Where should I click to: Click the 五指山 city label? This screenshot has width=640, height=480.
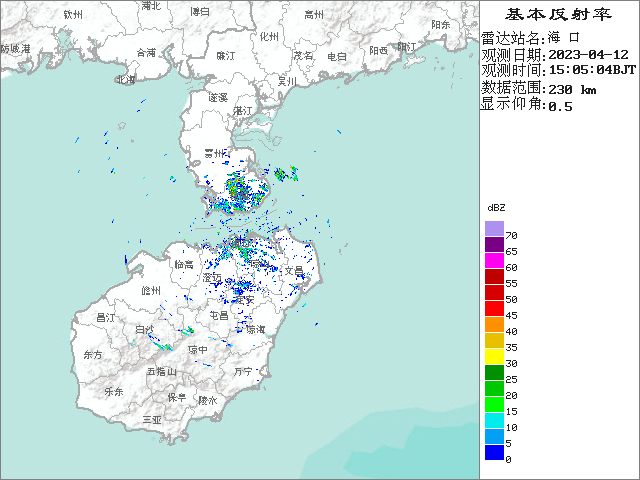[x=162, y=371]
